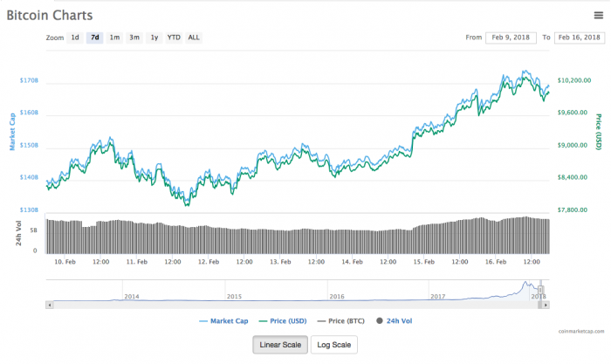
Task: Switch chart to Log Scale
Action: 334,345
